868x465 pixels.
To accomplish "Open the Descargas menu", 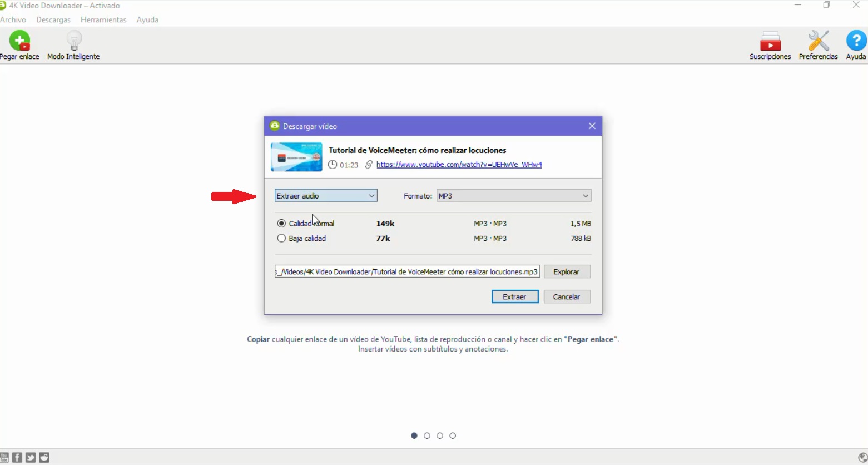I will click(x=53, y=20).
